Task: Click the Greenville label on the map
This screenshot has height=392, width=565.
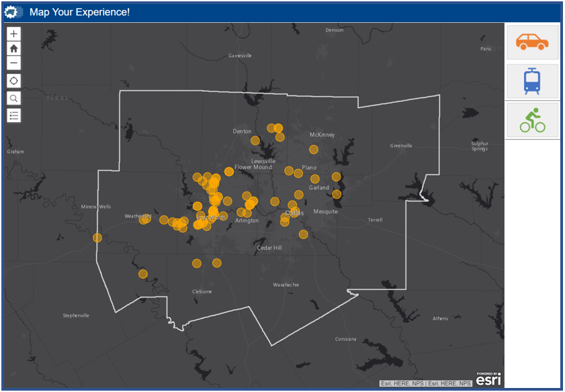Action: tap(401, 146)
